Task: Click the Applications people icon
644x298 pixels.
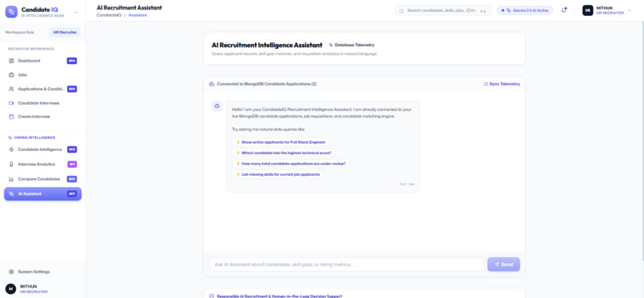Action: (11, 89)
